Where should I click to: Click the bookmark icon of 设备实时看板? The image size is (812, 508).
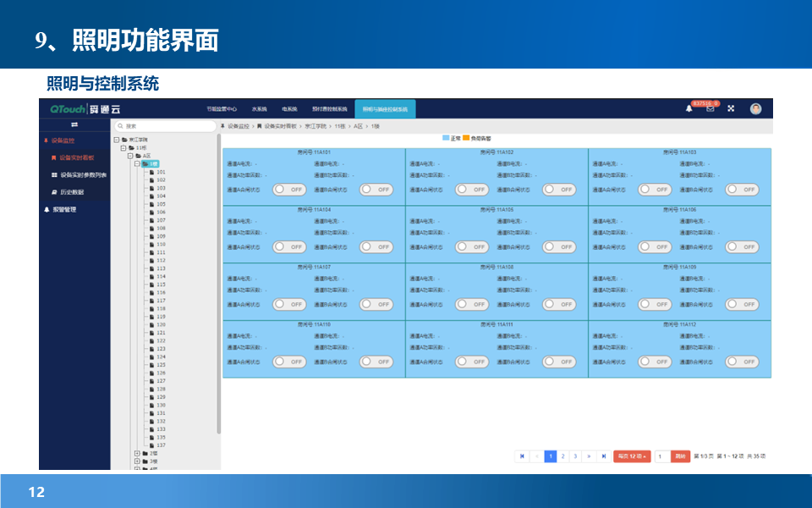click(53, 157)
